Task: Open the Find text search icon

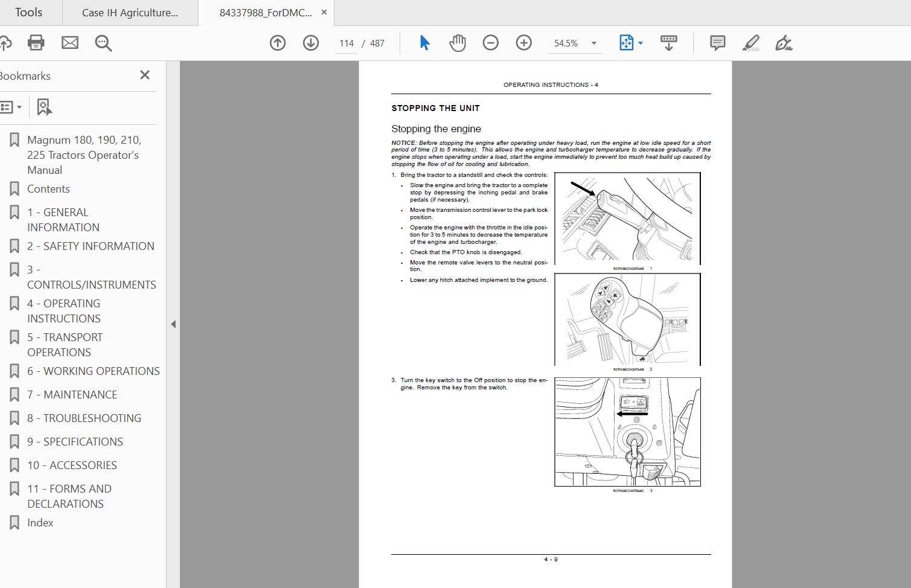Action: click(103, 43)
